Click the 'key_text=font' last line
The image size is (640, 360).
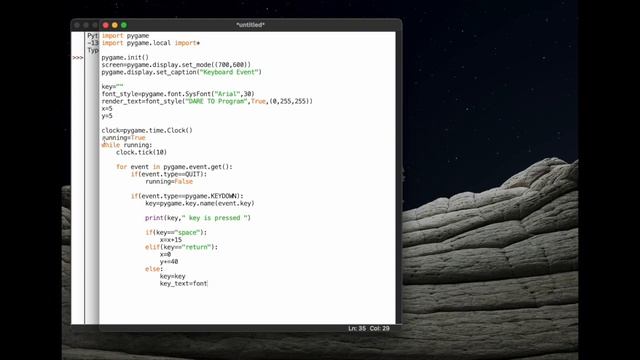click(x=184, y=284)
